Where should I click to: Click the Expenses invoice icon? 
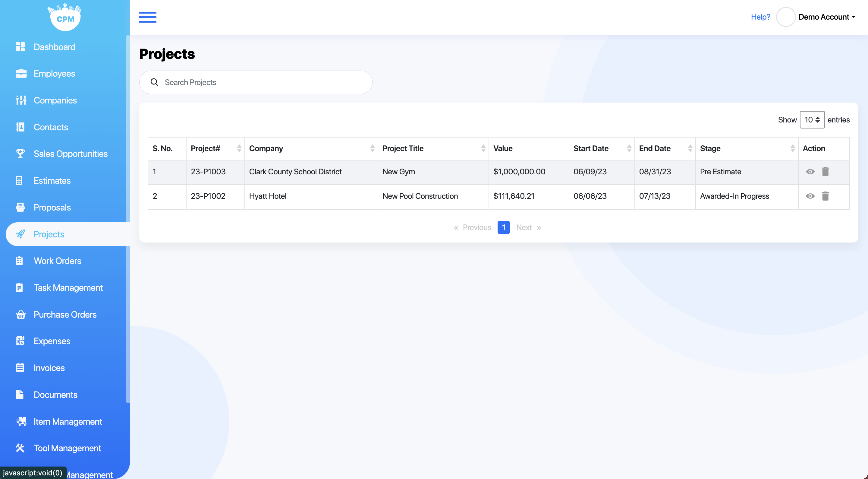point(20,341)
